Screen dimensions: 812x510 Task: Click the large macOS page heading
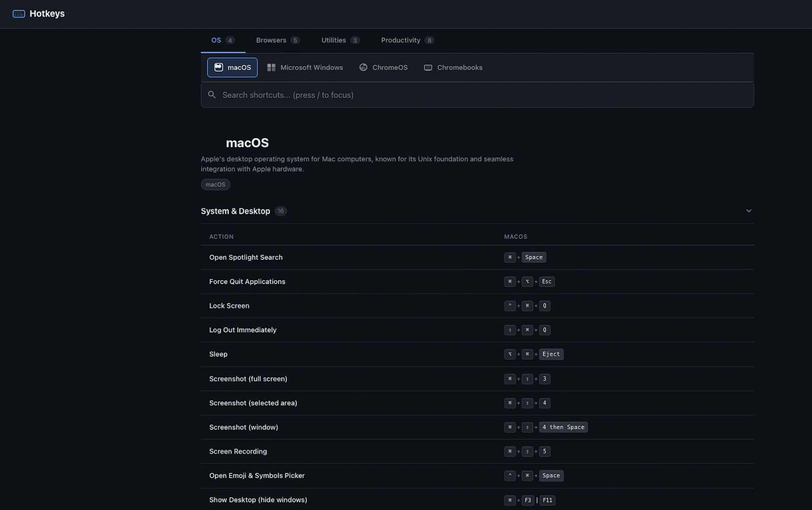pos(247,143)
